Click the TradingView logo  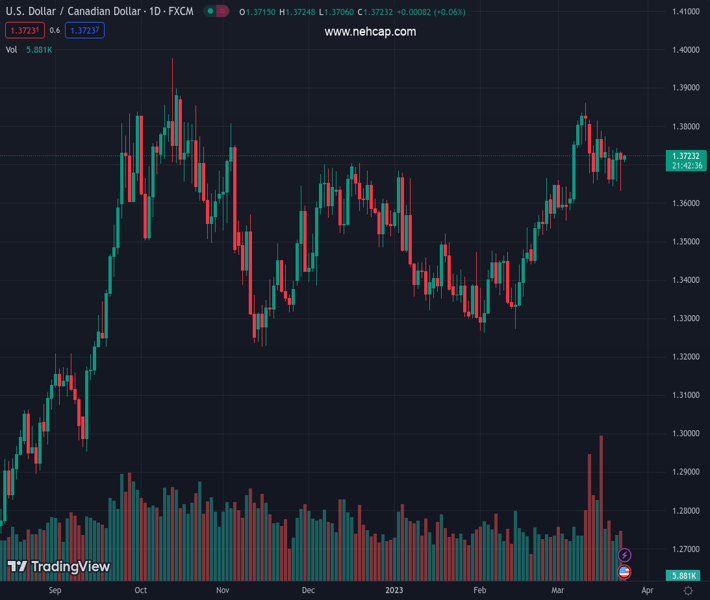pyautogui.click(x=59, y=567)
